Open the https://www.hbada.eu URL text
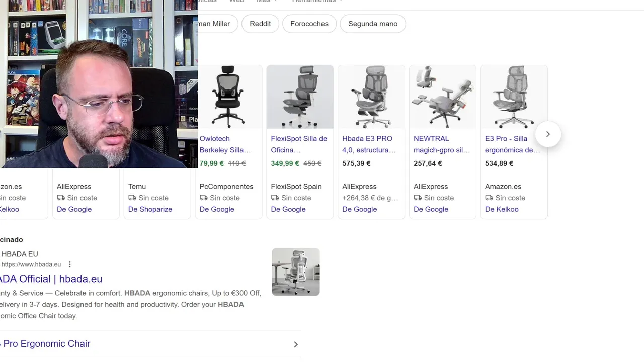The height and width of the screenshot is (362, 644). coord(31,264)
